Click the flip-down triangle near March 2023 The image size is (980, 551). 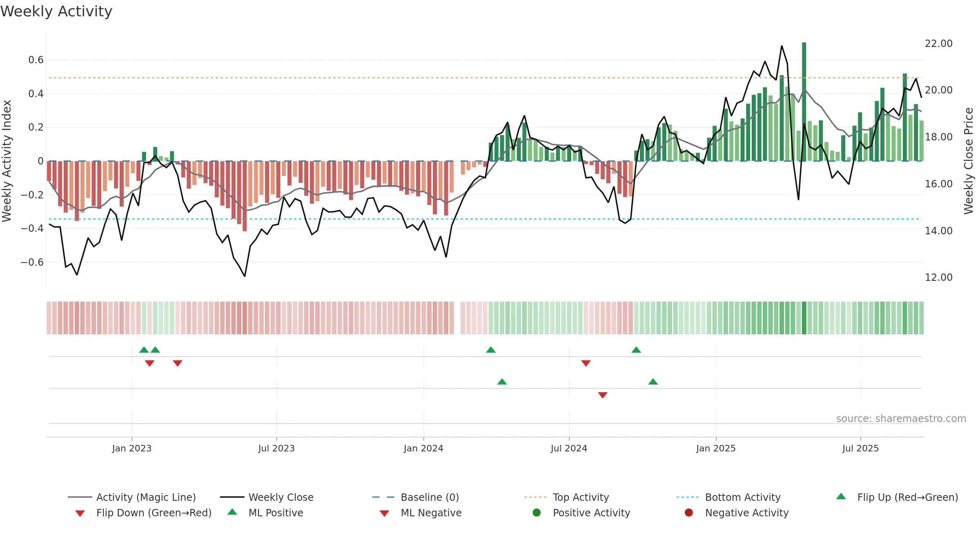point(178,363)
